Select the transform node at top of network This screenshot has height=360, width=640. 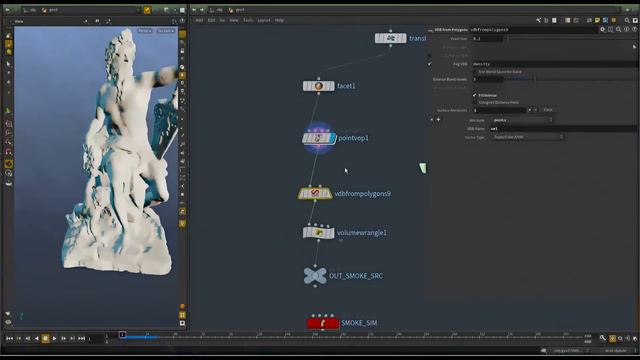(391, 38)
